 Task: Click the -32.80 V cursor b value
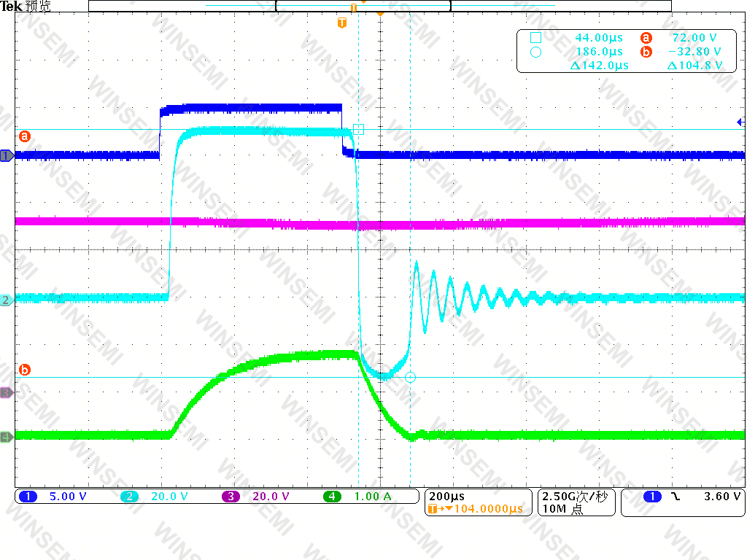coord(694,52)
